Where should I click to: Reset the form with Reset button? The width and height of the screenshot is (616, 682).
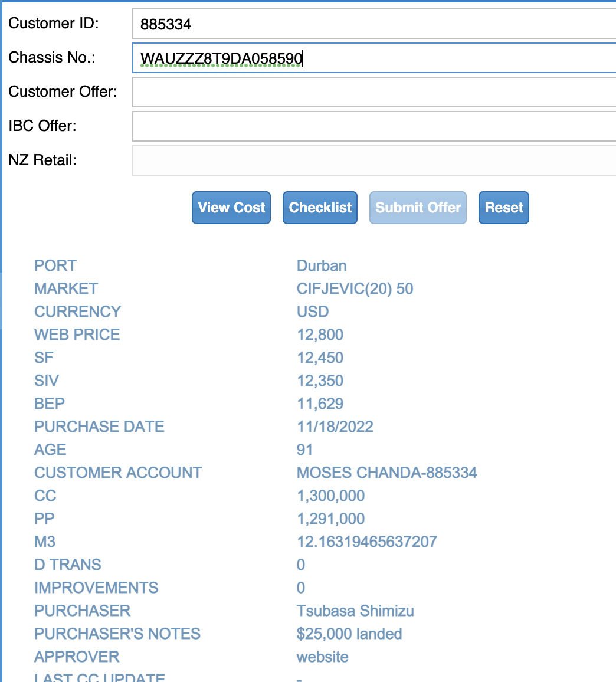pyautogui.click(x=504, y=208)
